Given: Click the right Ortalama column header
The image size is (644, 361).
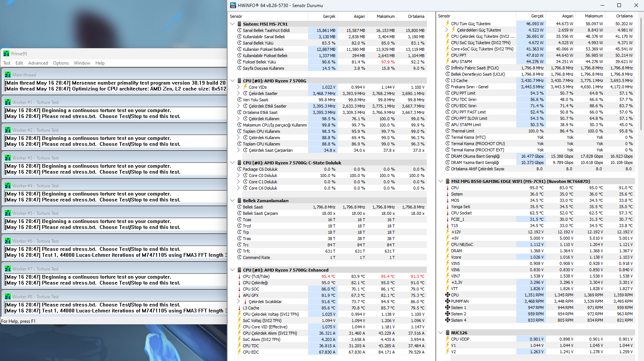Looking at the screenshot, I should 620,16.
